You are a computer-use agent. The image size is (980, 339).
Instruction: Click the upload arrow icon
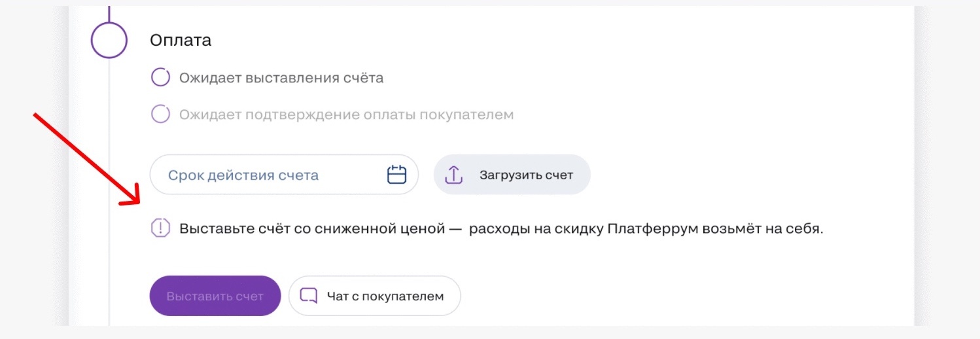coord(454,175)
